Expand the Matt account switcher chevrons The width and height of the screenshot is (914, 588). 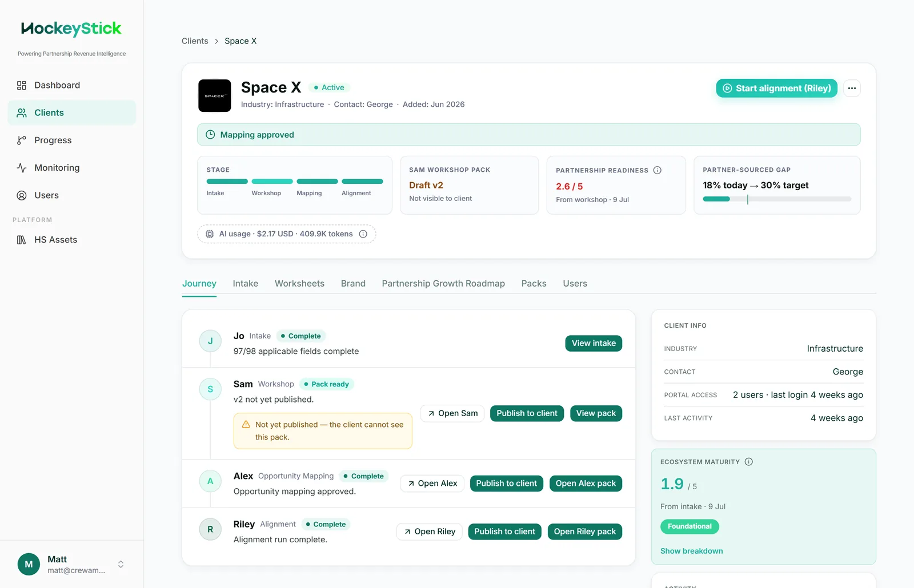[x=121, y=564]
